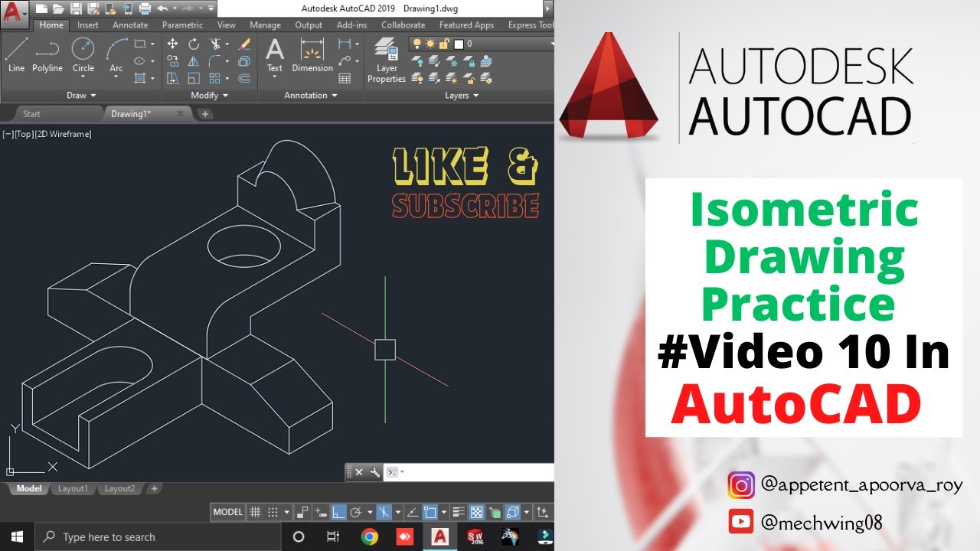The height and width of the screenshot is (551, 980).
Task: Expand the Modify panel
Action: 210,96
